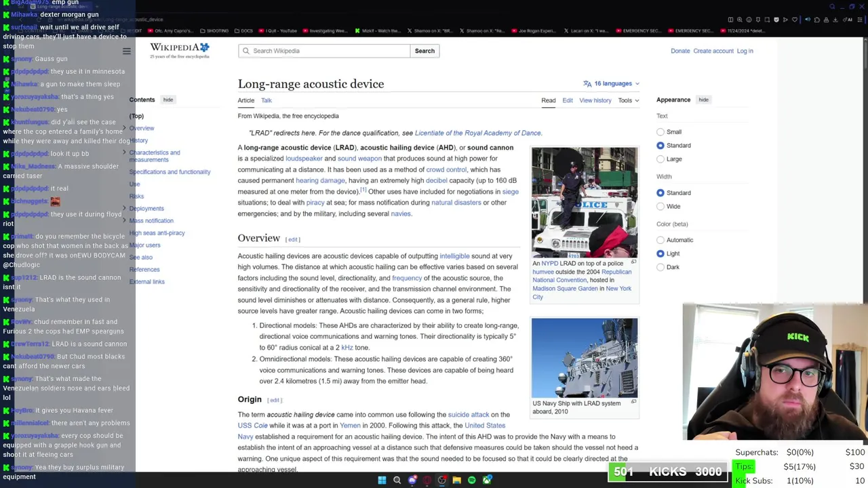868x488 pixels.
Task: Select Standard width option
Action: coord(660,192)
